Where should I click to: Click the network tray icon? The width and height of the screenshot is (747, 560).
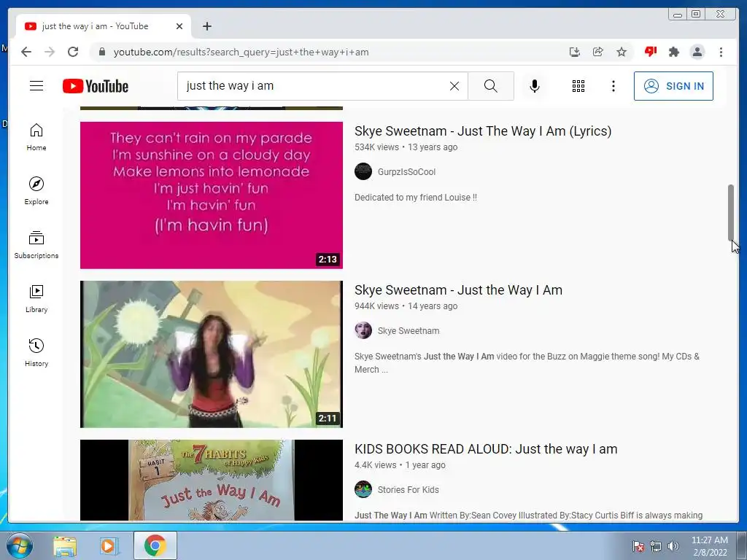click(656, 546)
